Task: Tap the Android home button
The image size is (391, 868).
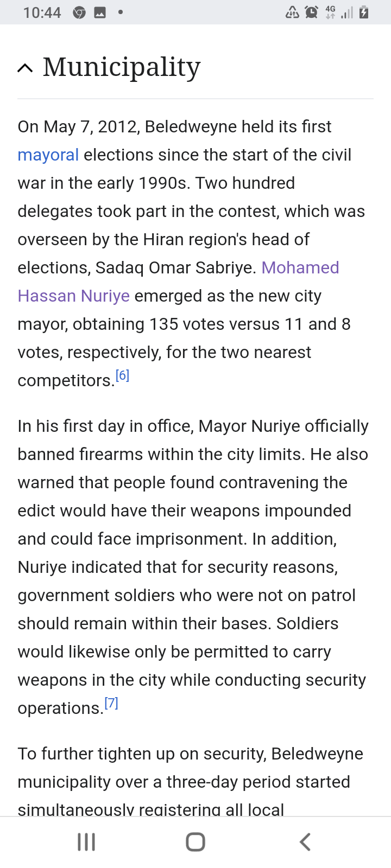Action: 195,842
